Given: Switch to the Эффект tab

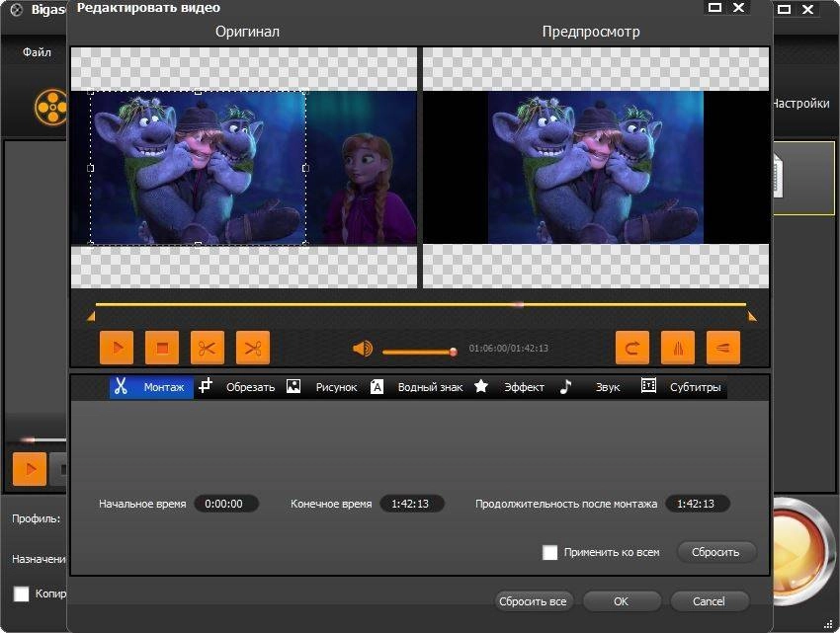Looking at the screenshot, I should (x=510, y=387).
